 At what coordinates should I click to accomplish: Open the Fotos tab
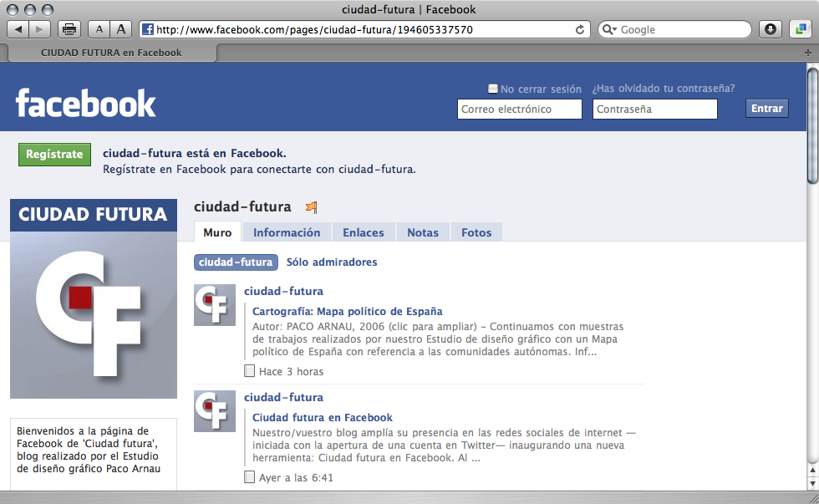(x=476, y=232)
